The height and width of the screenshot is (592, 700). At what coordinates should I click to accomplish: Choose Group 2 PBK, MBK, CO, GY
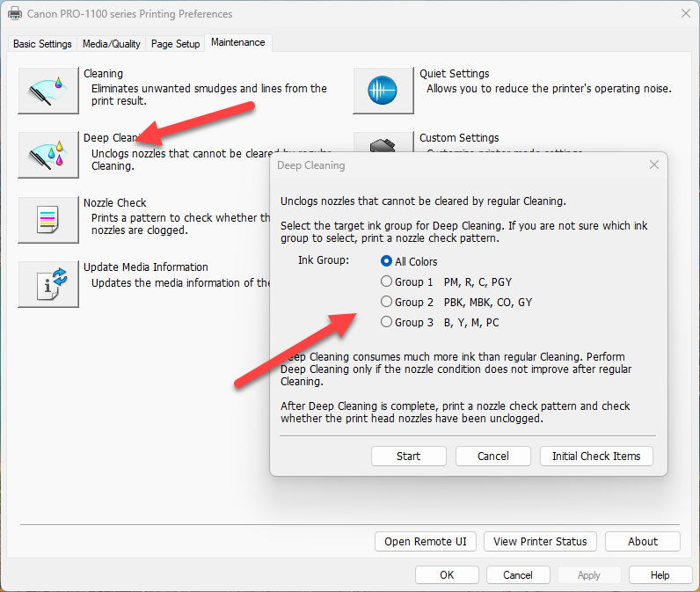tap(386, 302)
